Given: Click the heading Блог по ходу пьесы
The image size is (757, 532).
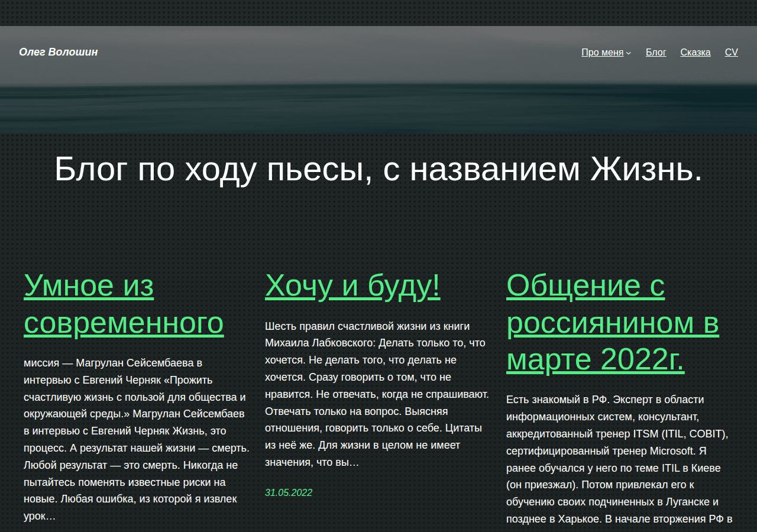Looking at the screenshot, I should click(x=378, y=169).
